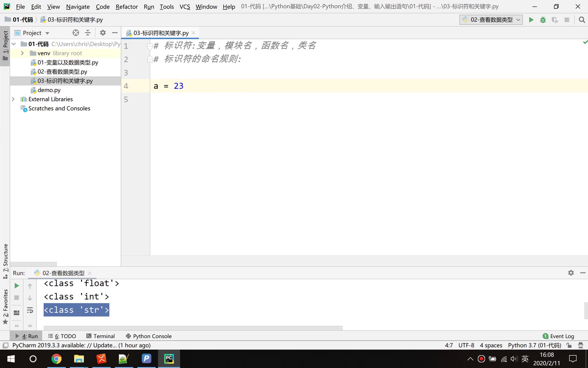Rerun program with green play in Run panel
The image size is (588, 368).
pyautogui.click(x=16, y=286)
